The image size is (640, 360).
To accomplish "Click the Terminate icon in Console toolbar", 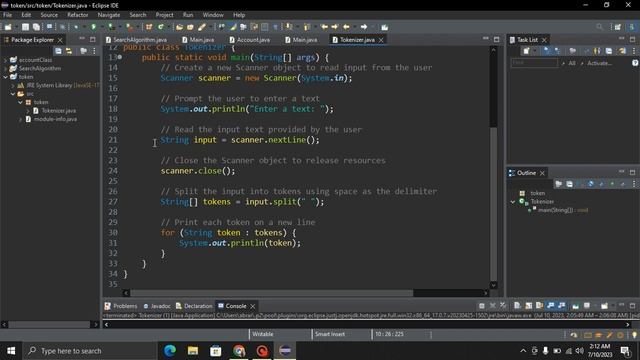I will (482, 306).
